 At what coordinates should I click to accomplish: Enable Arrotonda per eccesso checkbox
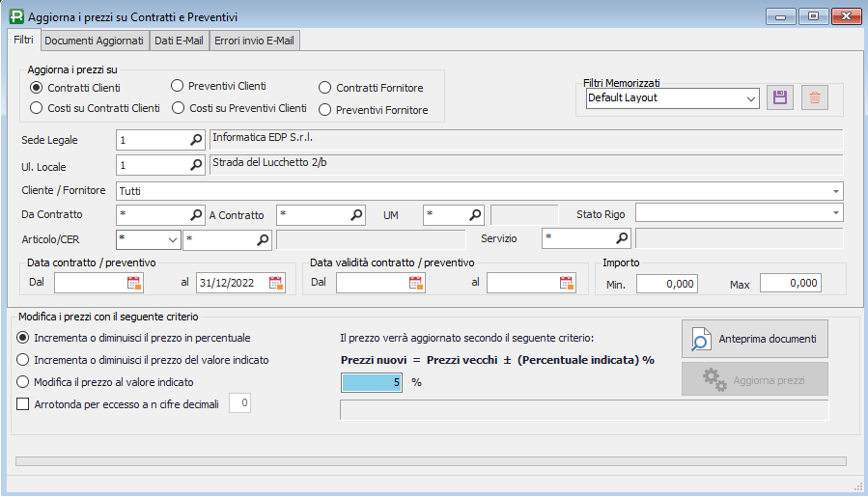tap(24, 404)
